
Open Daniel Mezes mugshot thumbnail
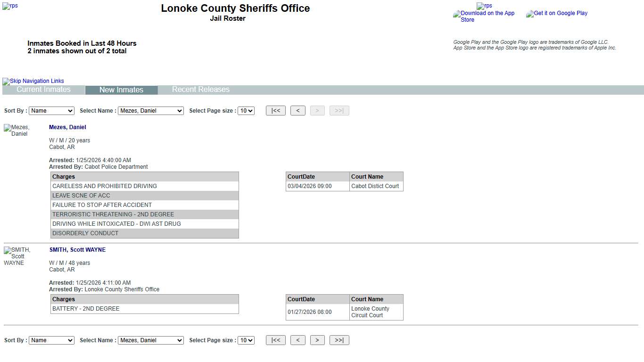pyautogui.click(x=17, y=131)
